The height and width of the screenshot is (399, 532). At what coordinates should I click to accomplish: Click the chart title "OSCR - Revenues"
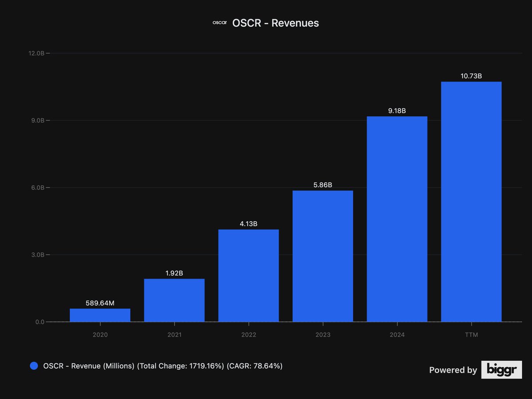coord(275,23)
